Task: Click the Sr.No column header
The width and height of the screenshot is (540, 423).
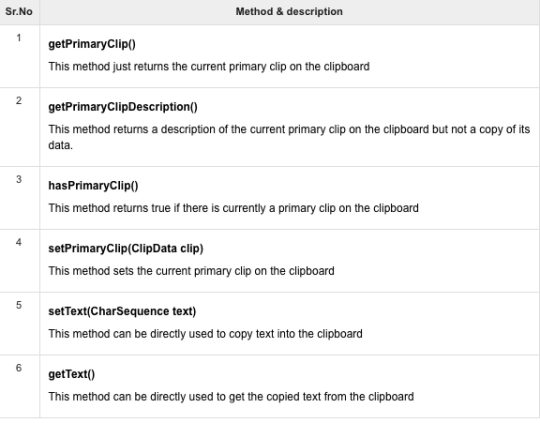Action: (x=19, y=11)
